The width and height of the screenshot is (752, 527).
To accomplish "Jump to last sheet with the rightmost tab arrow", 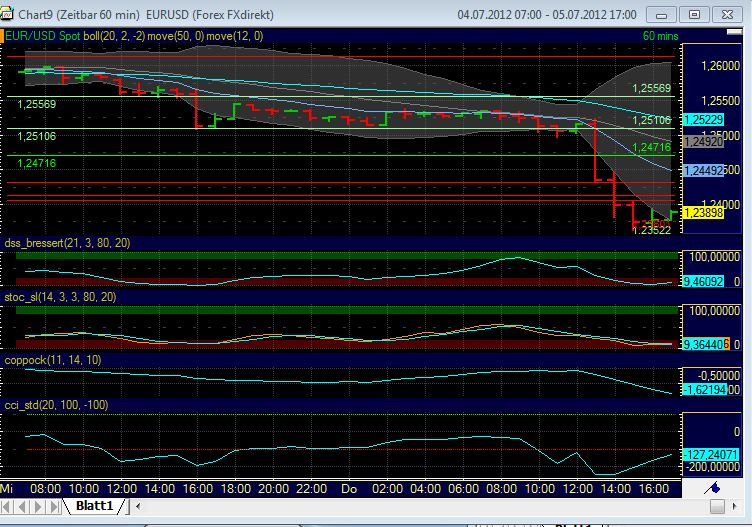I will coord(55,506).
